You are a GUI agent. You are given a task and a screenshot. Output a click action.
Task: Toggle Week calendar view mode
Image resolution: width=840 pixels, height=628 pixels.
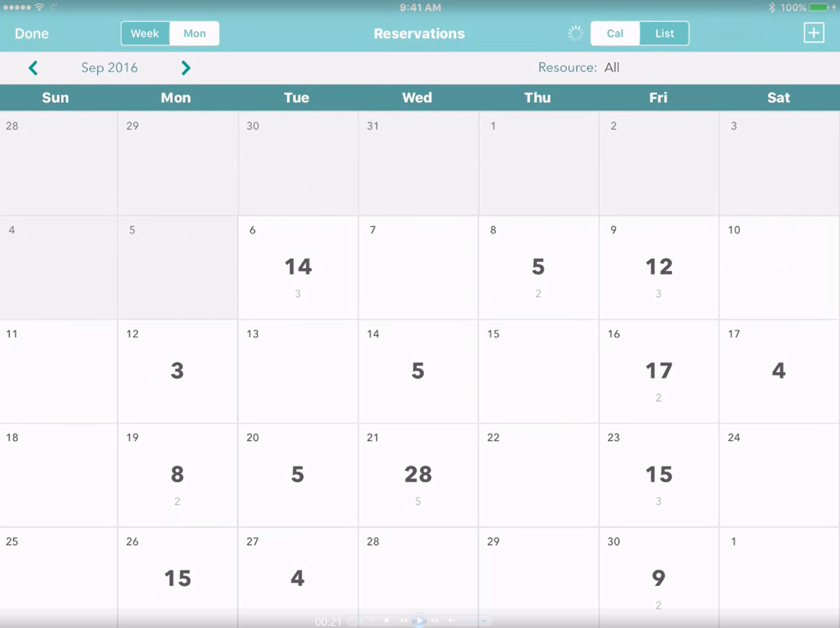(x=145, y=34)
